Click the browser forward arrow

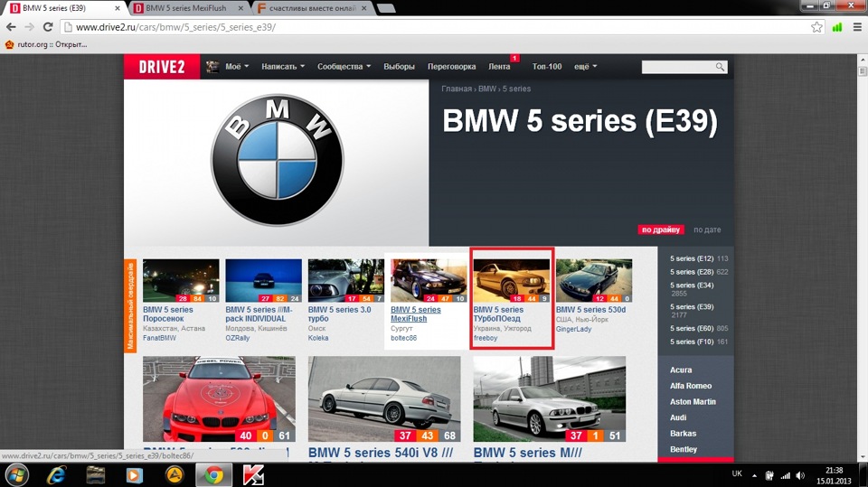click(29, 26)
